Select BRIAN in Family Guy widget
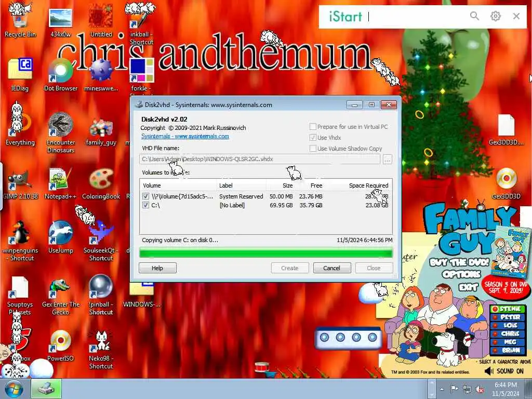This screenshot has height=399, width=532. tap(508, 350)
